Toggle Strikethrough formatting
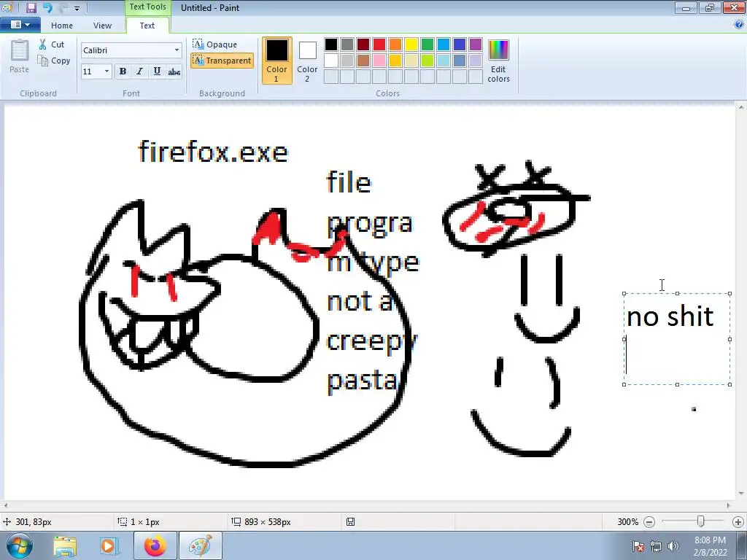Viewport: 747px width, 560px height. click(174, 71)
